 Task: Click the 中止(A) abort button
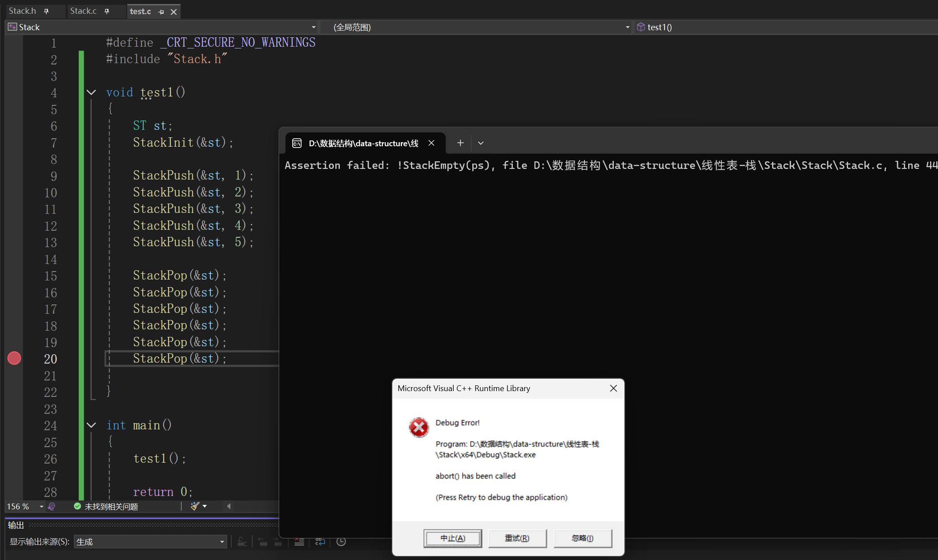(452, 538)
